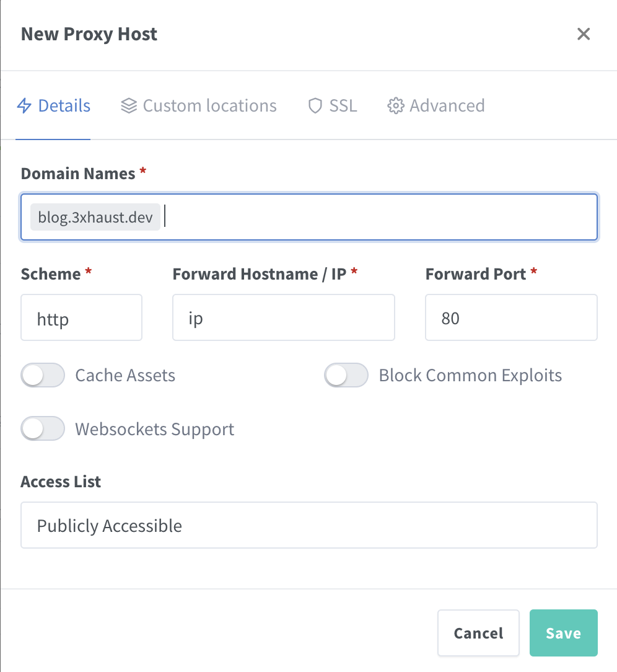Click the stacked layers Custom locations icon

click(128, 106)
